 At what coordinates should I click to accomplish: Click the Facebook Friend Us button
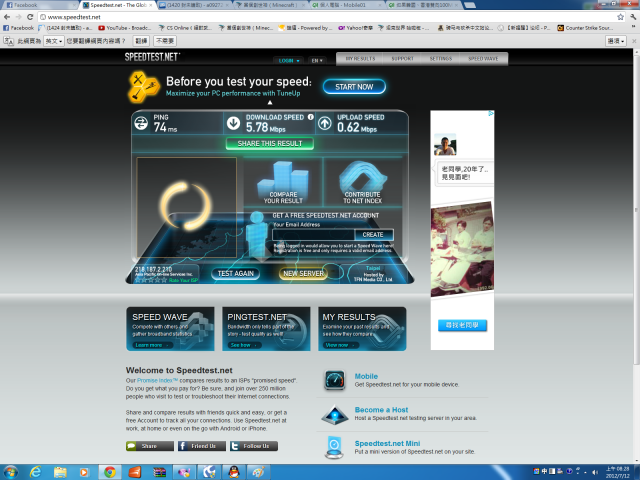202,446
